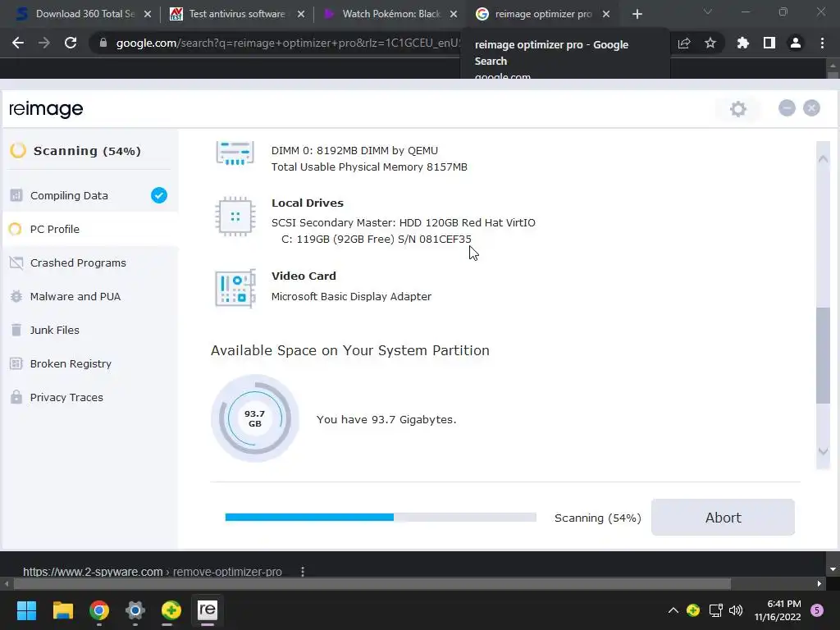The image size is (840, 630).
Task: Click the Compiling Data completed checkmark
Action: point(159,195)
